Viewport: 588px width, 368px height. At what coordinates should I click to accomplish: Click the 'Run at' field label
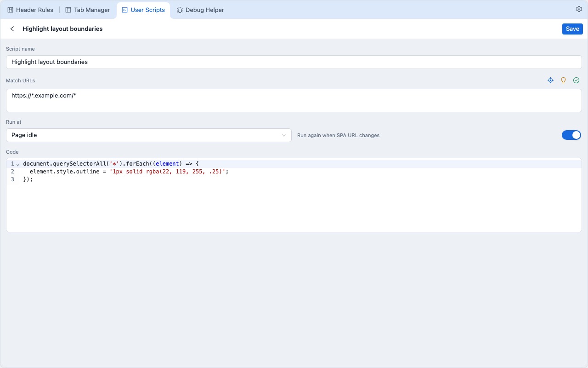pyautogui.click(x=13, y=122)
